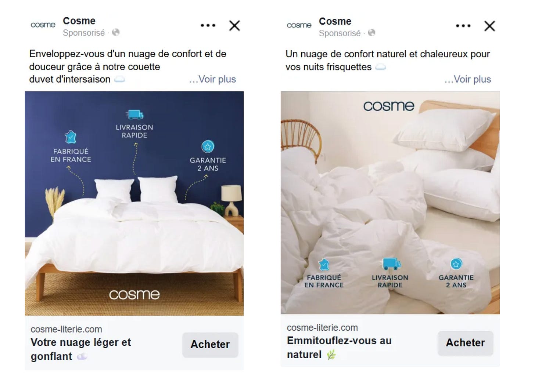Open the Cosme page name on the right ad

coord(335,21)
